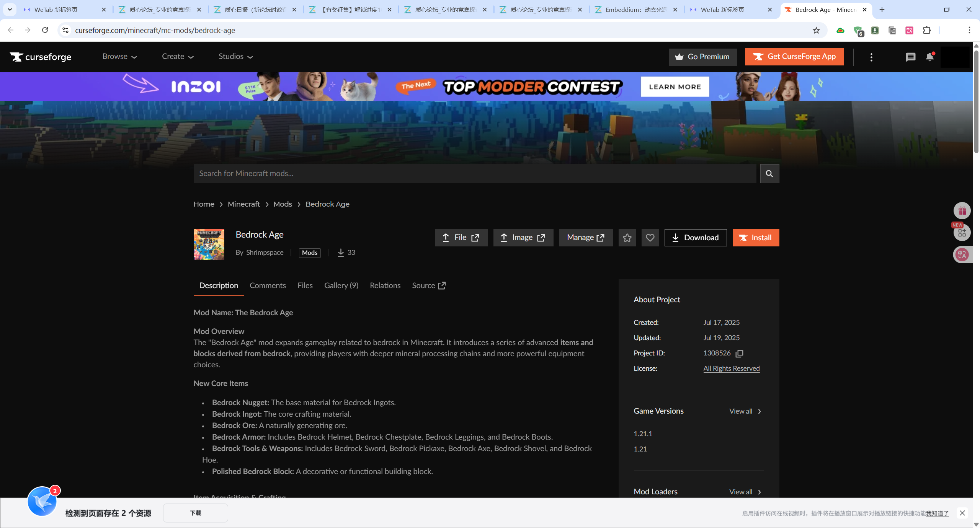
Task: Like the project with heart icon
Action: [x=650, y=238]
